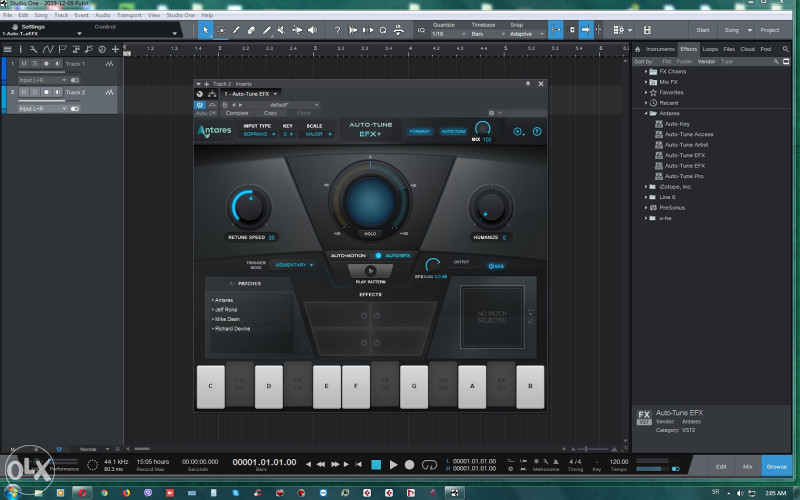Open Key C dropdown
800x500 pixels.
[x=288, y=134]
